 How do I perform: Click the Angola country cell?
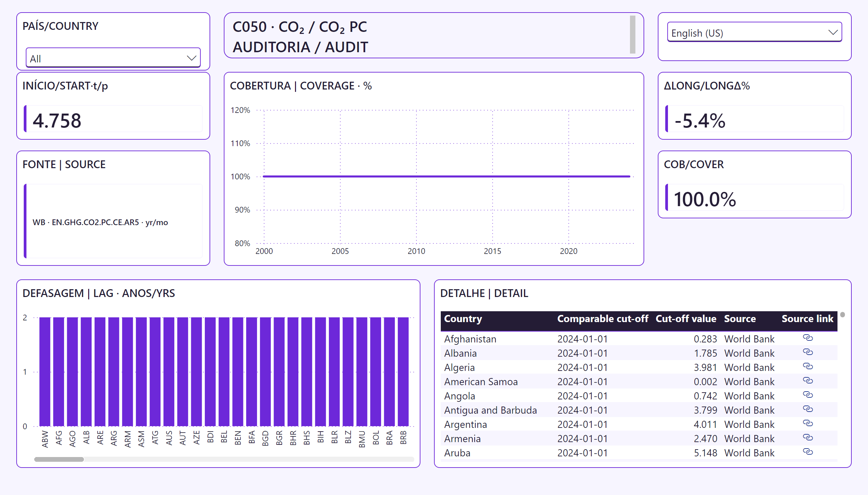(459, 396)
